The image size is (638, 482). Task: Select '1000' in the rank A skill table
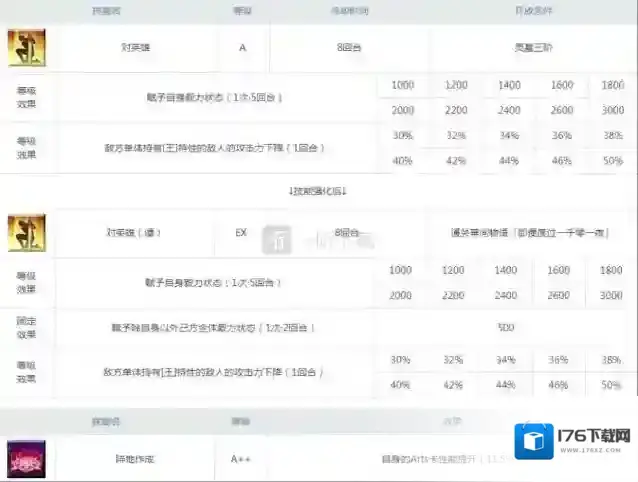tap(402, 85)
